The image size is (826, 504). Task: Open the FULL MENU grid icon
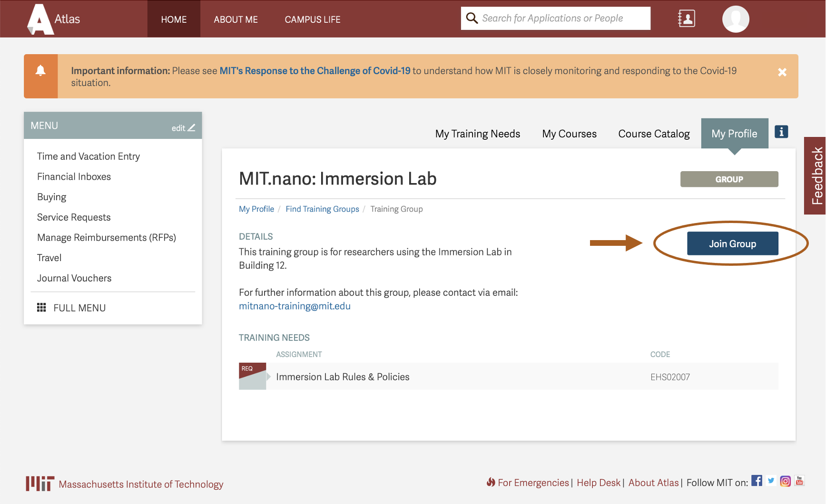41,308
